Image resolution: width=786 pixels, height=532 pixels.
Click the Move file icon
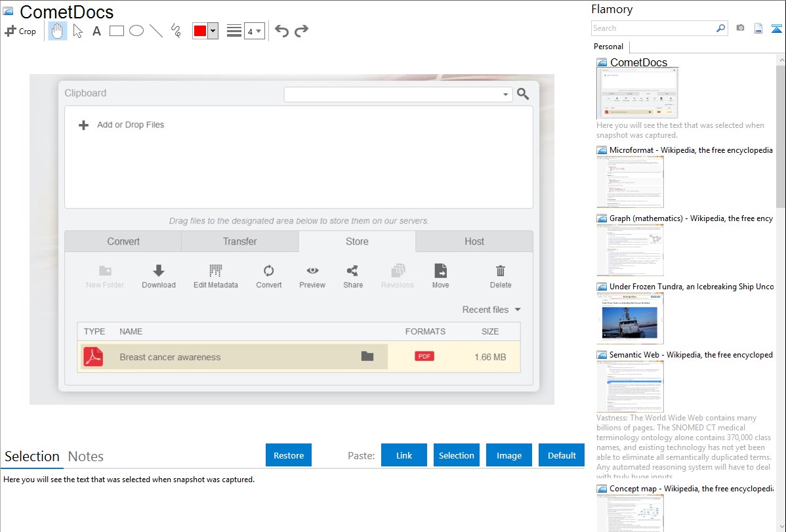point(441,271)
